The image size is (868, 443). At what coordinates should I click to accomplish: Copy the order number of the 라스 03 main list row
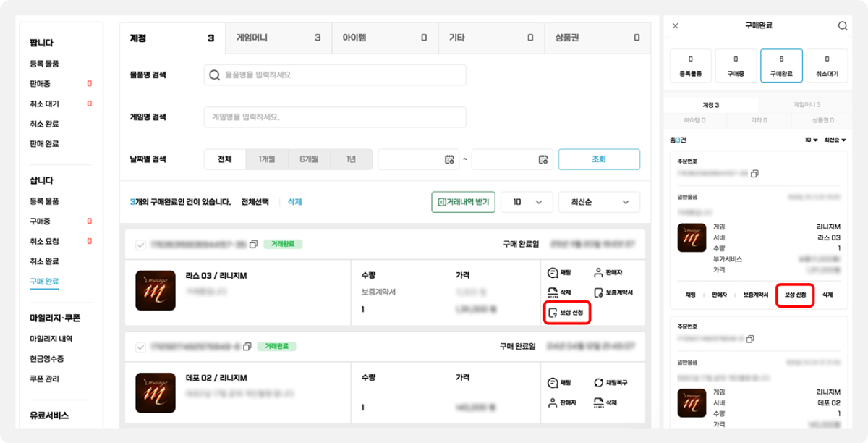[253, 245]
